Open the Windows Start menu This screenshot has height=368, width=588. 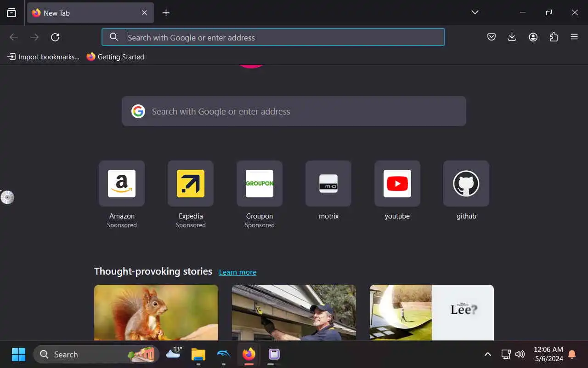[18, 354]
